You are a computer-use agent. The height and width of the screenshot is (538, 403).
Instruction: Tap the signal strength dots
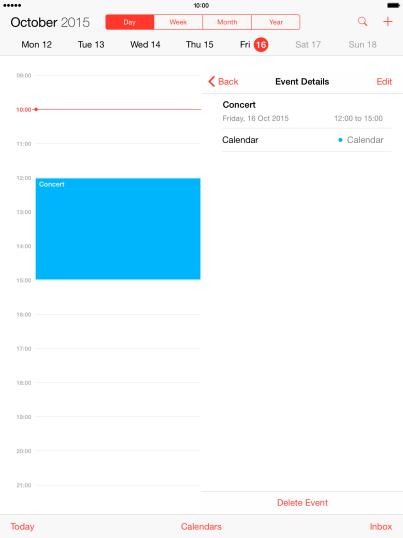[x=12, y=5]
